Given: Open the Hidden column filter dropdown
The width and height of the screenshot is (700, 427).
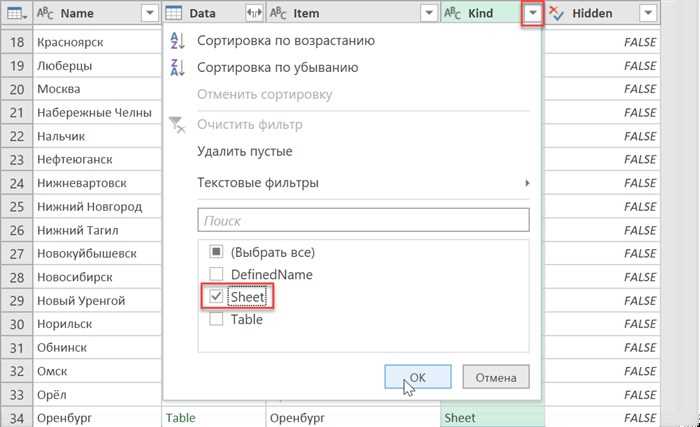Looking at the screenshot, I should click(x=648, y=13).
